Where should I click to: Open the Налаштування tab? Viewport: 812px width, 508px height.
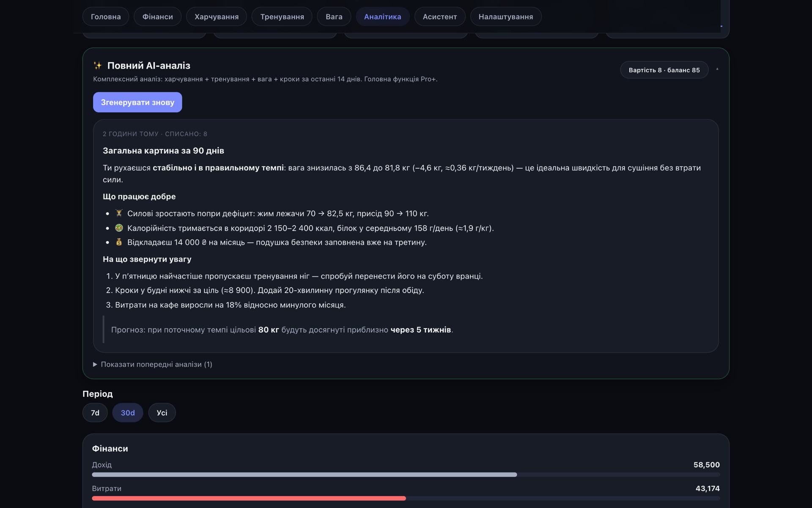click(506, 17)
